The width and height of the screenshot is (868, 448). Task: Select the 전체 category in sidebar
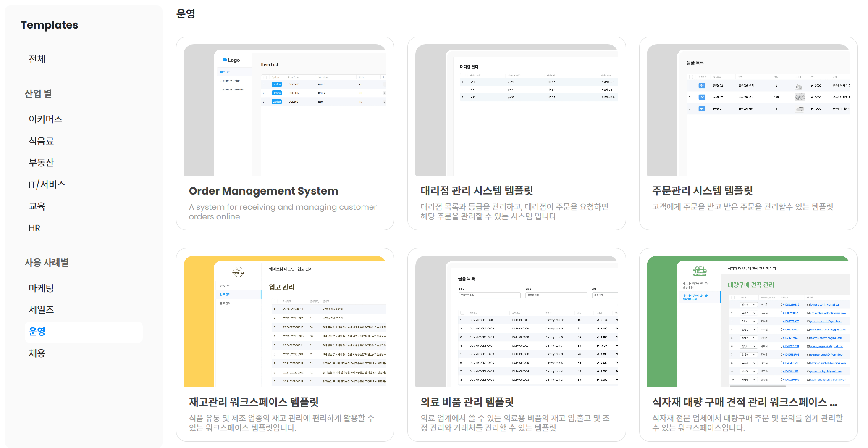tap(37, 59)
